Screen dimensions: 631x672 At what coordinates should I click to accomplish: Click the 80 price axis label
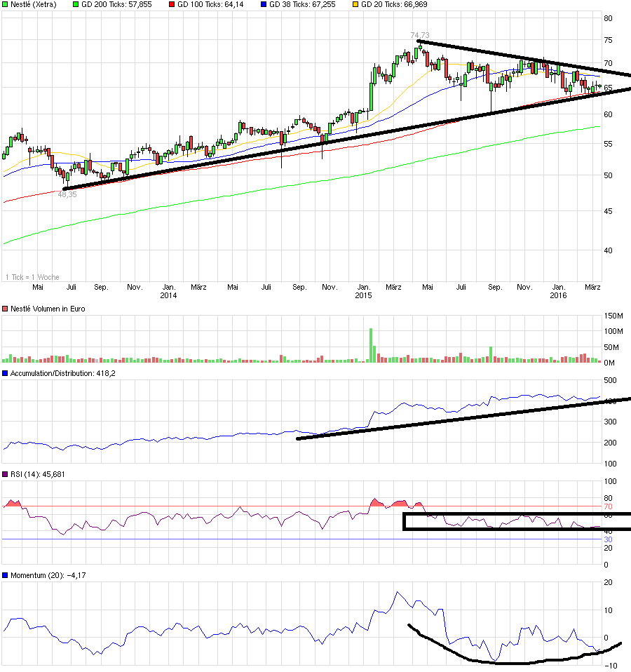[x=608, y=18]
